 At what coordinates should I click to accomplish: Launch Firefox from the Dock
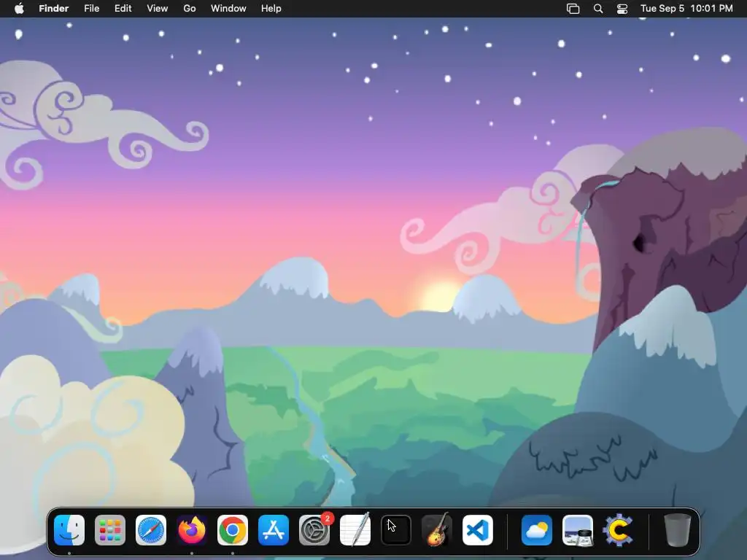tap(192, 530)
